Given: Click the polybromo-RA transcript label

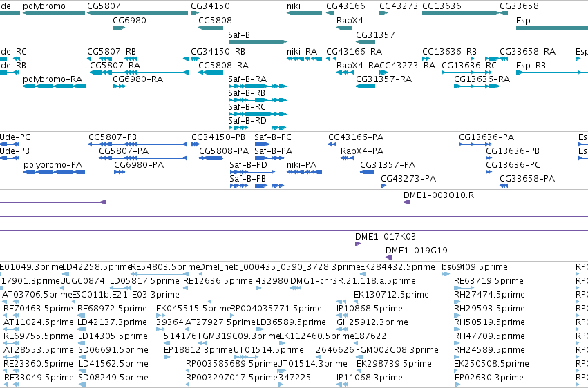Looking at the screenshot, I should tap(53, 79).
